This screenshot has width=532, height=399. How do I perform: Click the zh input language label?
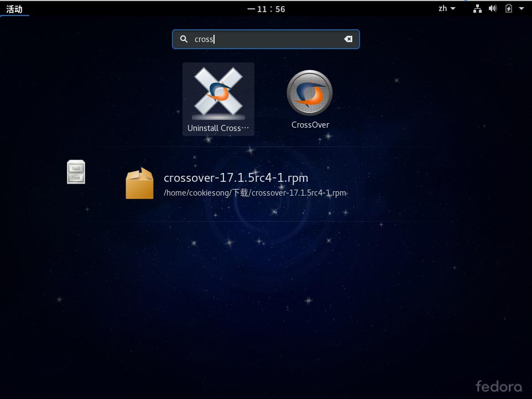pyautogui.click(x=442, y=8)
